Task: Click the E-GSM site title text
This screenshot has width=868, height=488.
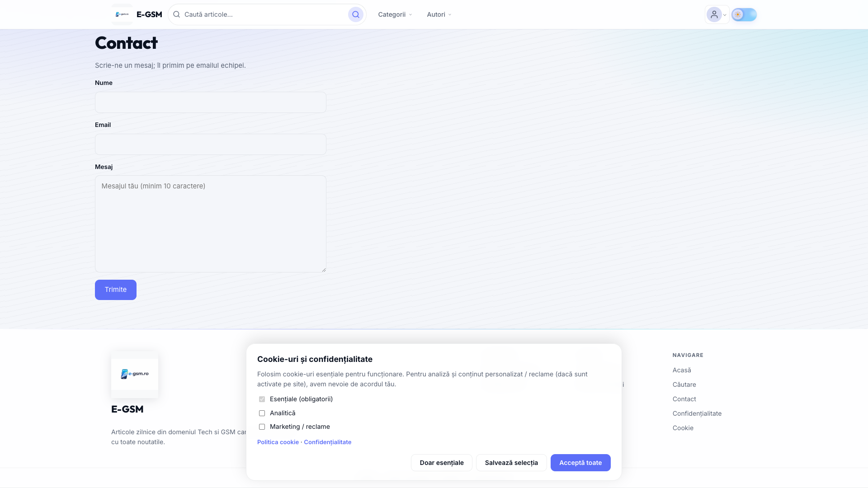Action: tap(149, 14)
